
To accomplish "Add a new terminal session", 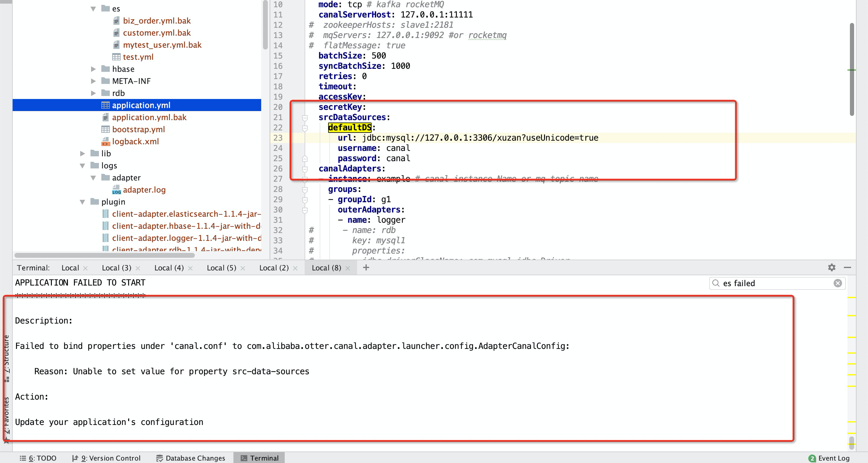I will [366, 268].
